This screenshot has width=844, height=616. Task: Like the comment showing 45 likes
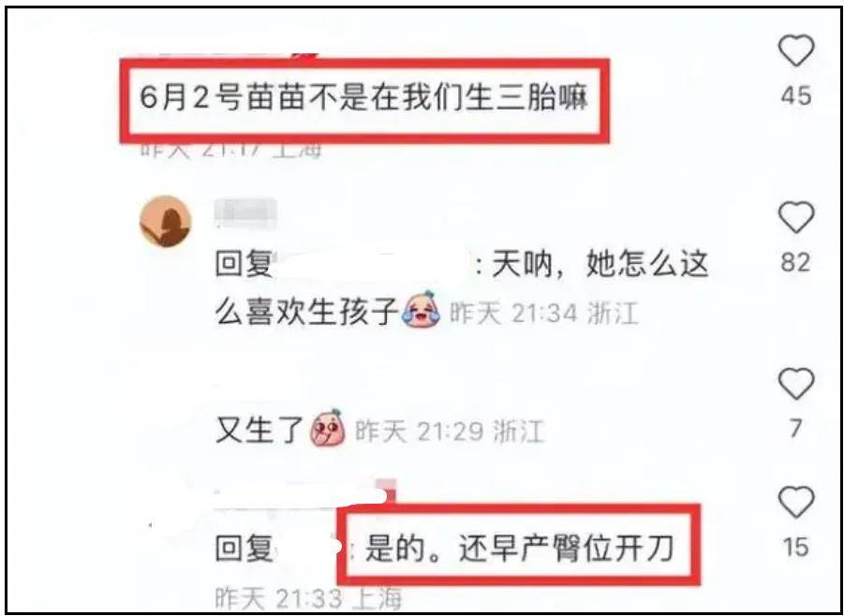click(x=795, y=51)
